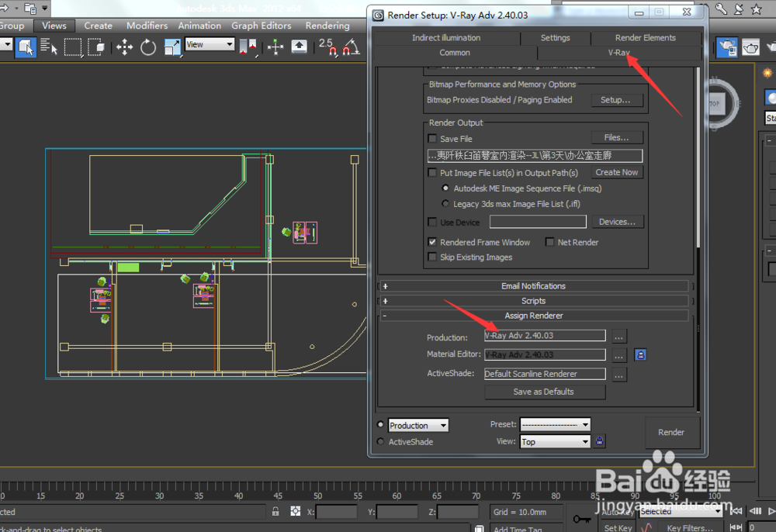This screenshot has width=776, height=532.
Task: Switch to the Common tab
Action: (x=454, y=53)
